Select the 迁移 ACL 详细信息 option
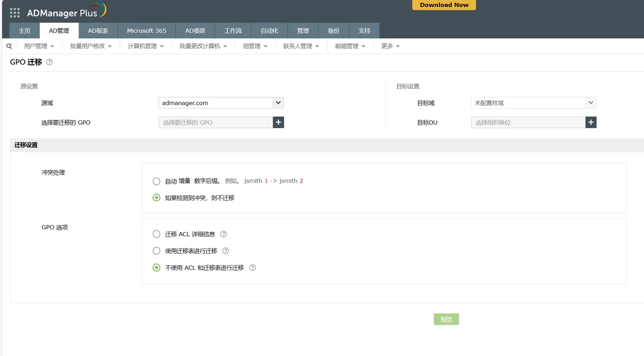644x356 pixels. (156, 234)
